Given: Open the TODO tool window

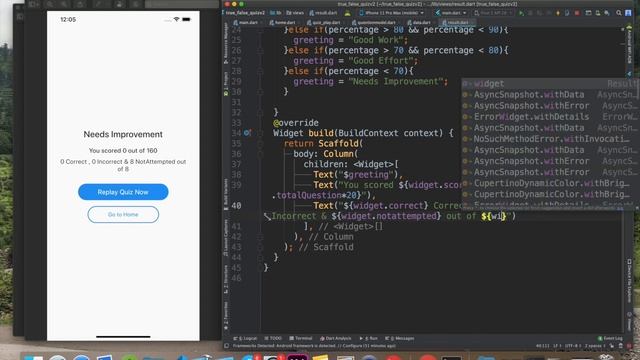Looking at the screenshot, I should click(x=273, y=338).
